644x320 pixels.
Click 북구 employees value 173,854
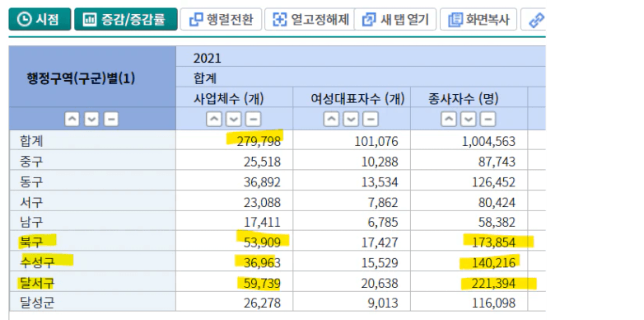coord(493,242)
